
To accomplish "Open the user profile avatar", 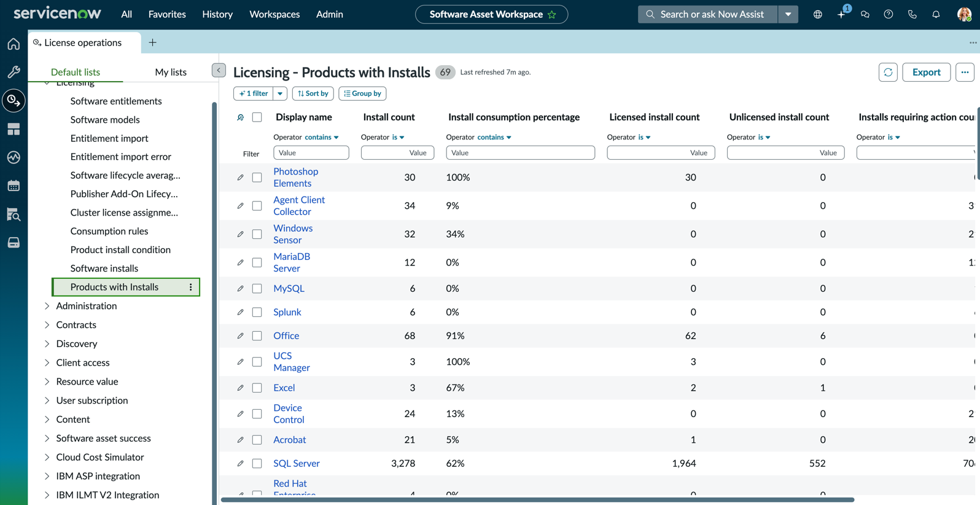I will coord(964,14).
